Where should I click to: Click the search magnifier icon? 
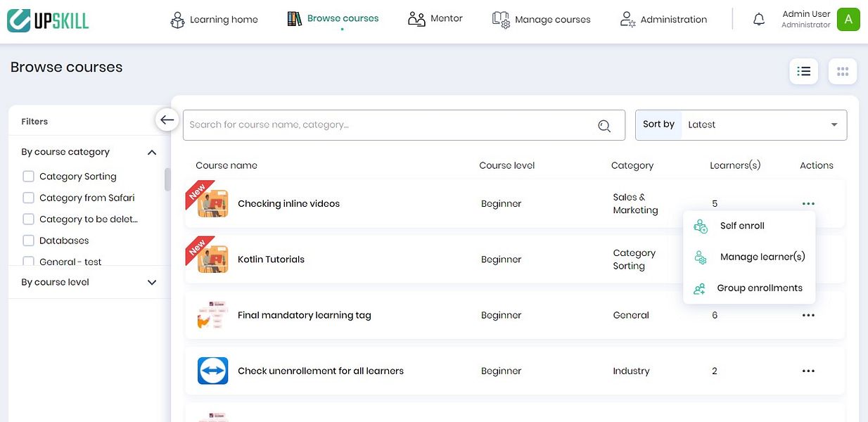click(x=604, y=125)
